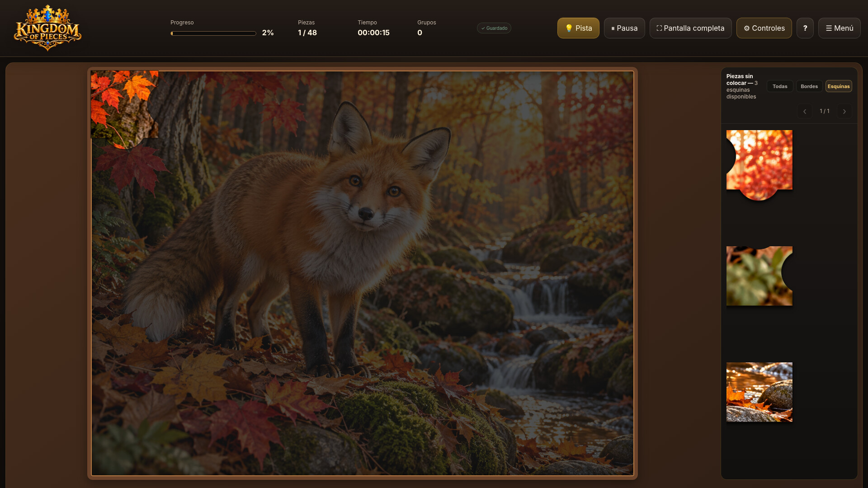Go to previous page of pieces
Viewport: 868px width, 488px height.
805,111
